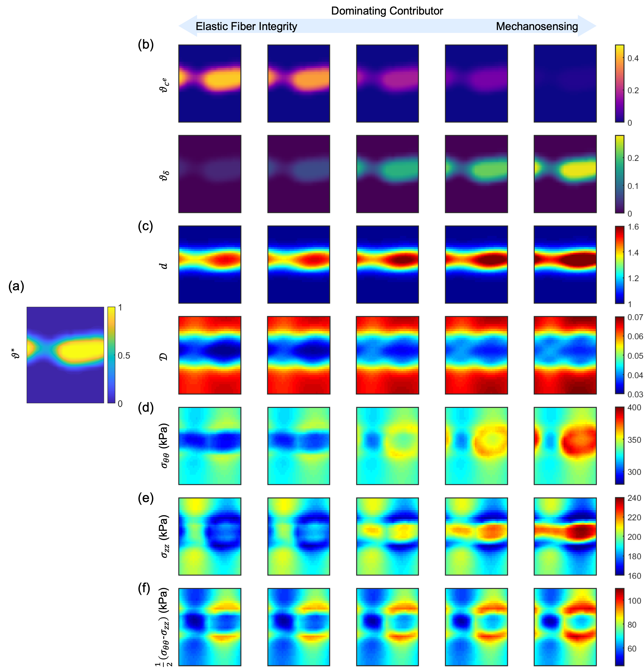644x670 pixels.
Task: Click the first panel in the bottom row
Action: [210, 627]
